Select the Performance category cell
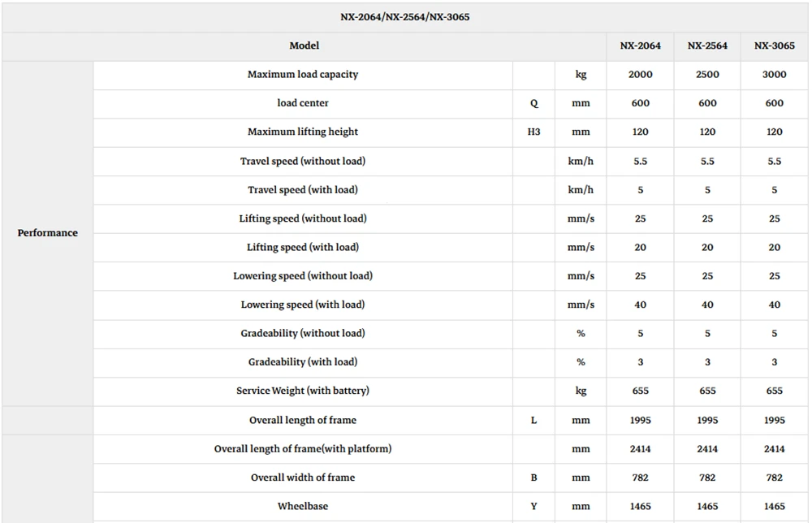The height and width of the screenshot is (523, 812). (48, 233)
